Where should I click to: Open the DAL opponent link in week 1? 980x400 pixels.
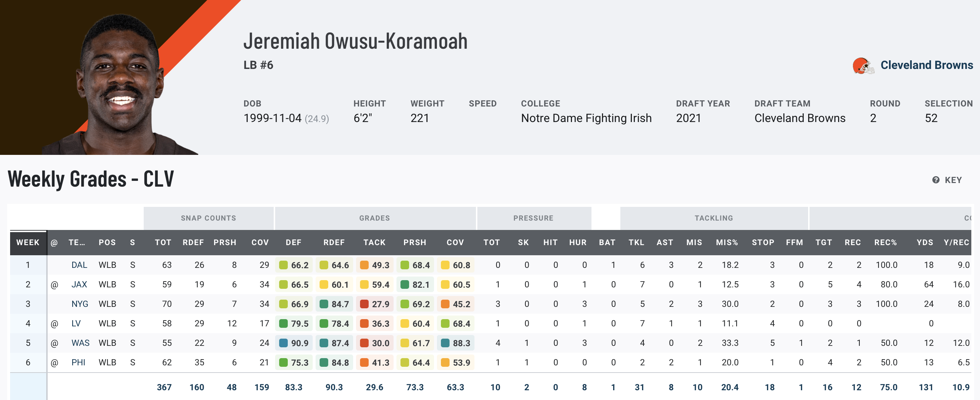tap(79, 265)
